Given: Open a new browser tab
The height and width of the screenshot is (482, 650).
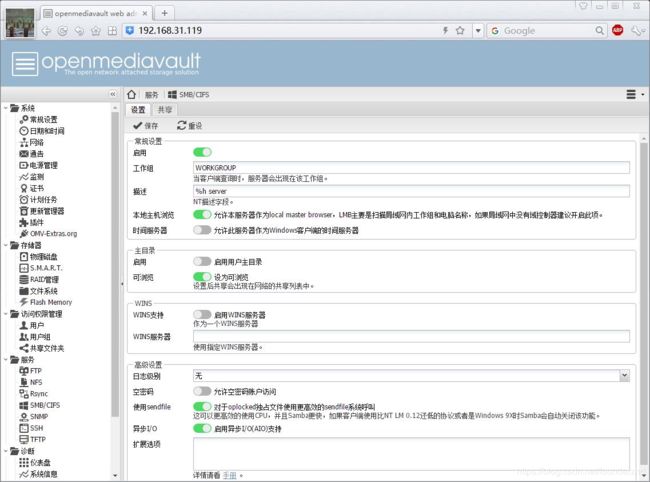Looking at the screenshot, I should click(165, 13).
